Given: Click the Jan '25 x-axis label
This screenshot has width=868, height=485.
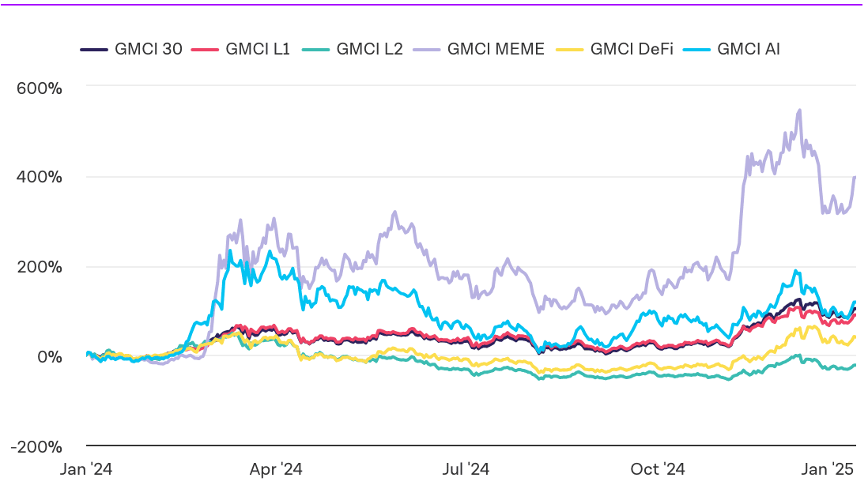Looking at the screenshot, I should (x=828, y=469).
